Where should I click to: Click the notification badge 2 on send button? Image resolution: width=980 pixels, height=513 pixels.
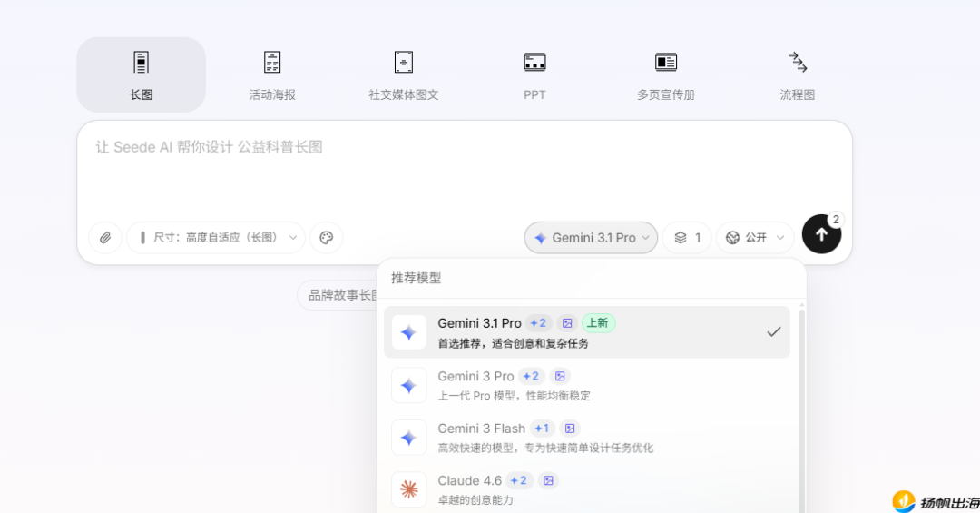click(836, 220)
